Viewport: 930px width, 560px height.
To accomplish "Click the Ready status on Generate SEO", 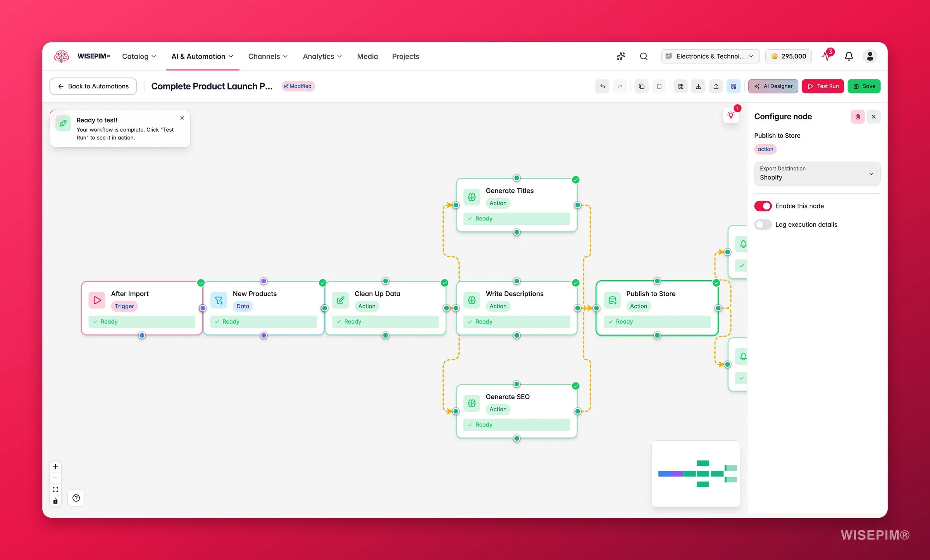I will 517,425.
